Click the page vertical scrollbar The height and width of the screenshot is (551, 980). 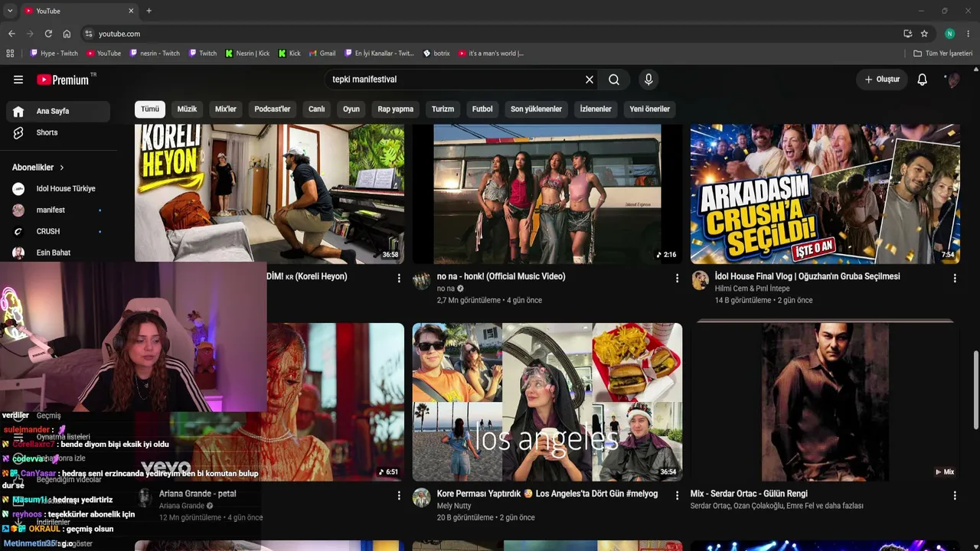coord(975,390)
